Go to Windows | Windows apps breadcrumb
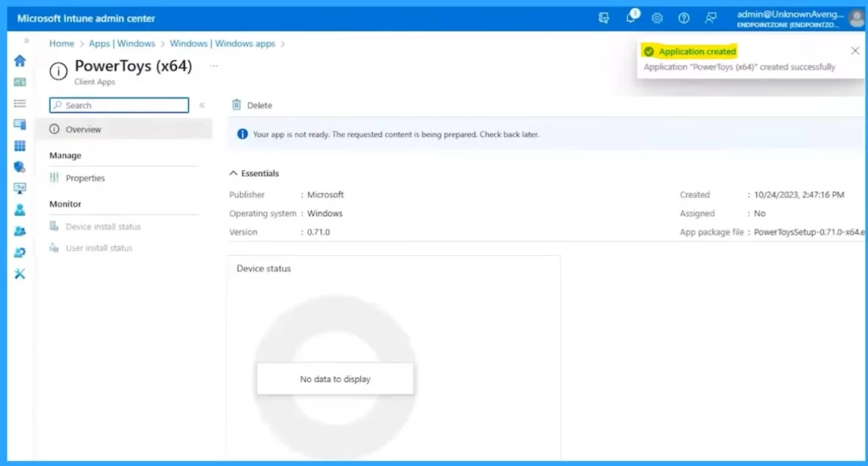This screenshot has width=868, height=466. coord(222,43)
